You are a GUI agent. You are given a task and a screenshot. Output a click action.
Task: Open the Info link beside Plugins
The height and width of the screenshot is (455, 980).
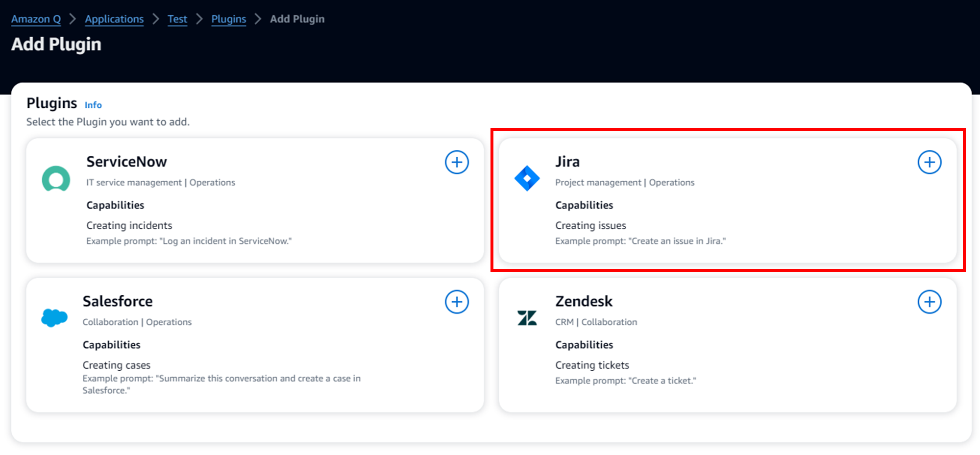93,105
